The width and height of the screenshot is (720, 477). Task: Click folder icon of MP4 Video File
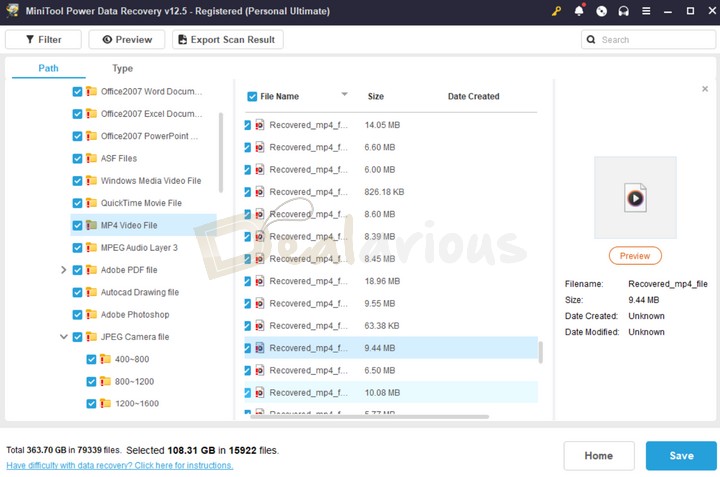click(91, 225)
